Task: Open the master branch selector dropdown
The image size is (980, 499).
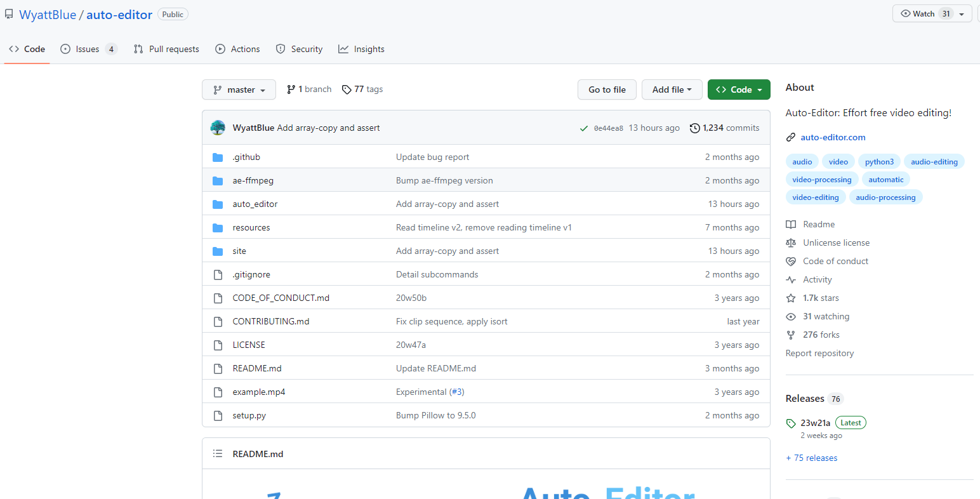Action: pos(239,90)
